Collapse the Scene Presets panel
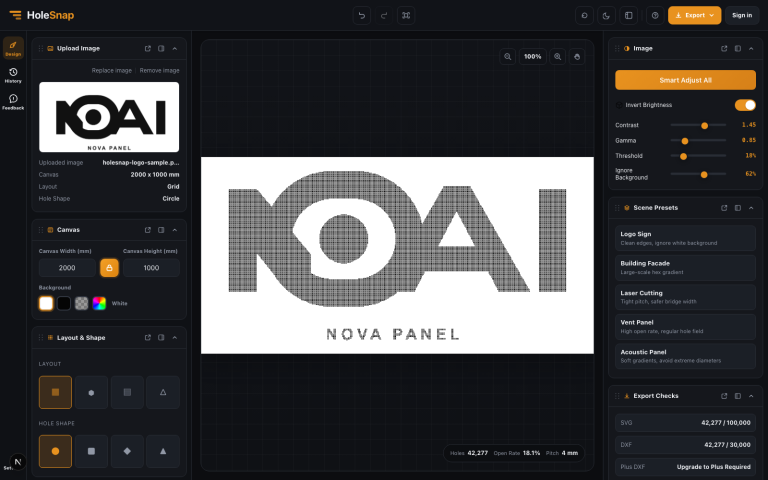 [x=751, y=208]
